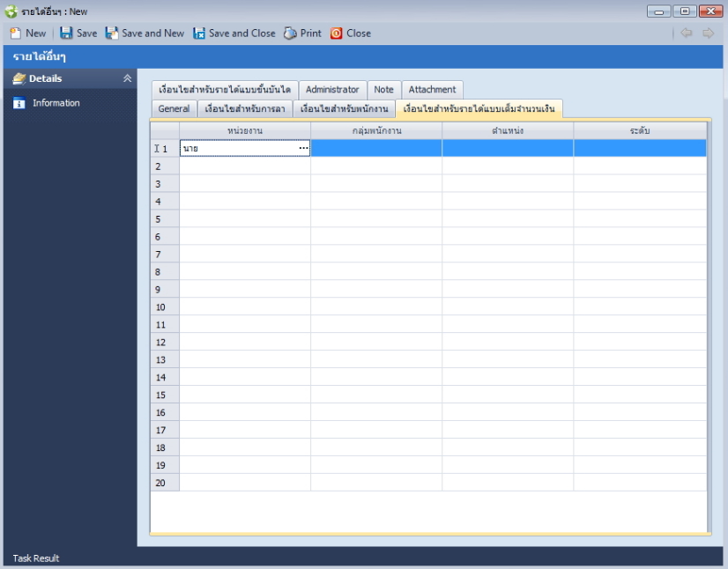The width and height of the screenshot is (728, 569).
Task: Open the เงื่อนไขสำหรับพนักงาน tab
Action: 344,108
